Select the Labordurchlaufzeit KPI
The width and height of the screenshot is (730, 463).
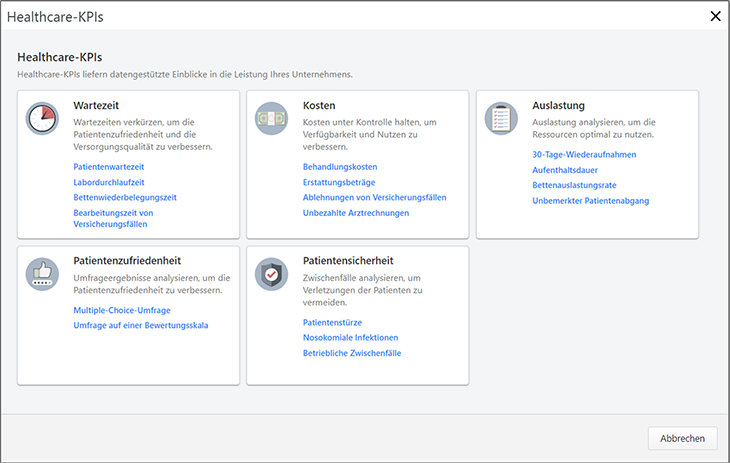point(109,182)
